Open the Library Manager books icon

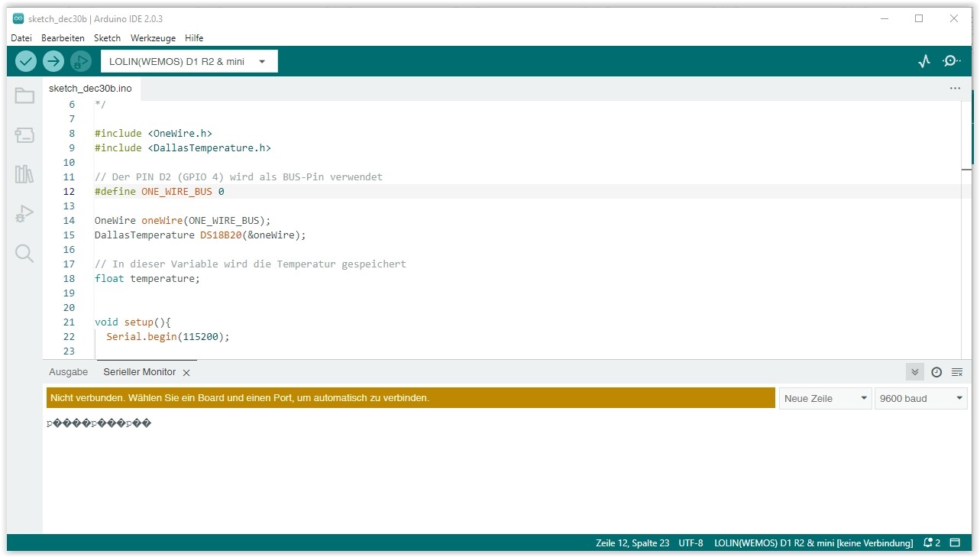24,174
